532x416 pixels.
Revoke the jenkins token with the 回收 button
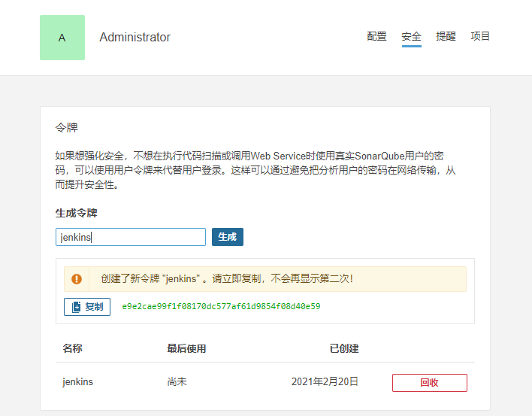(x=429, y=382)
